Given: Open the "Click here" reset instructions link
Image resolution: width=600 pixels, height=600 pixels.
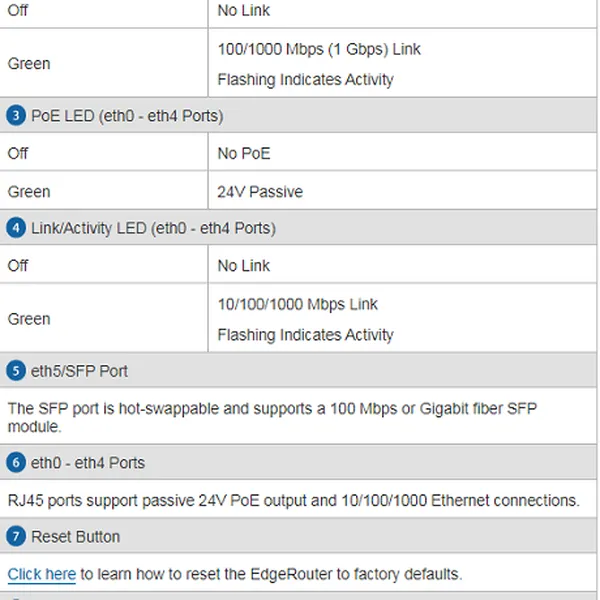Looking at the screenshot, I should 42,574.
